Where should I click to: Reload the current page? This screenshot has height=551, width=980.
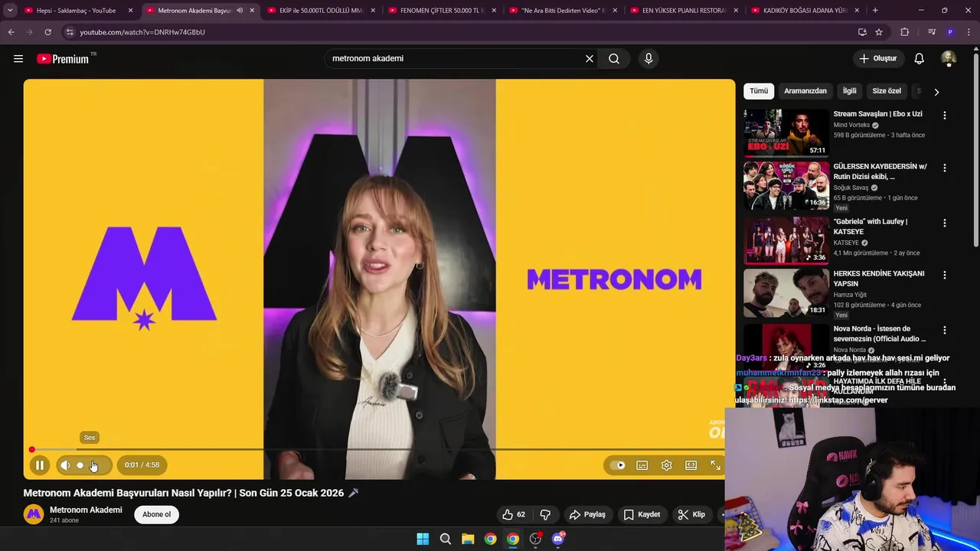click(47, 32)
